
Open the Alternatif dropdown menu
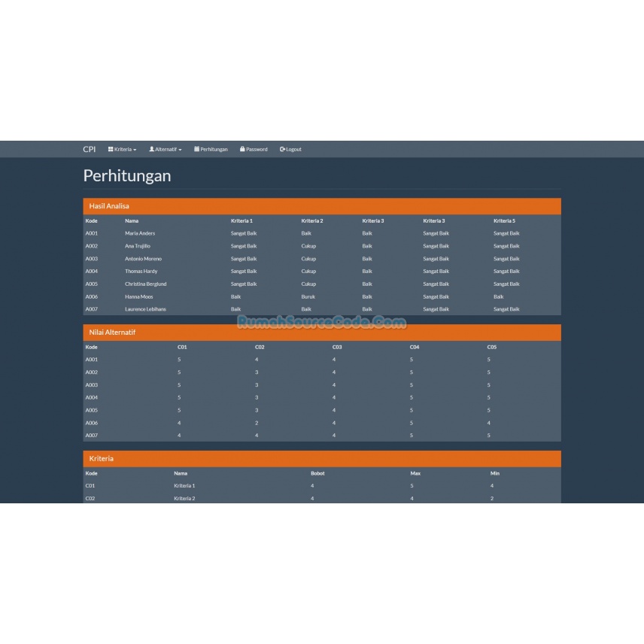165,149
